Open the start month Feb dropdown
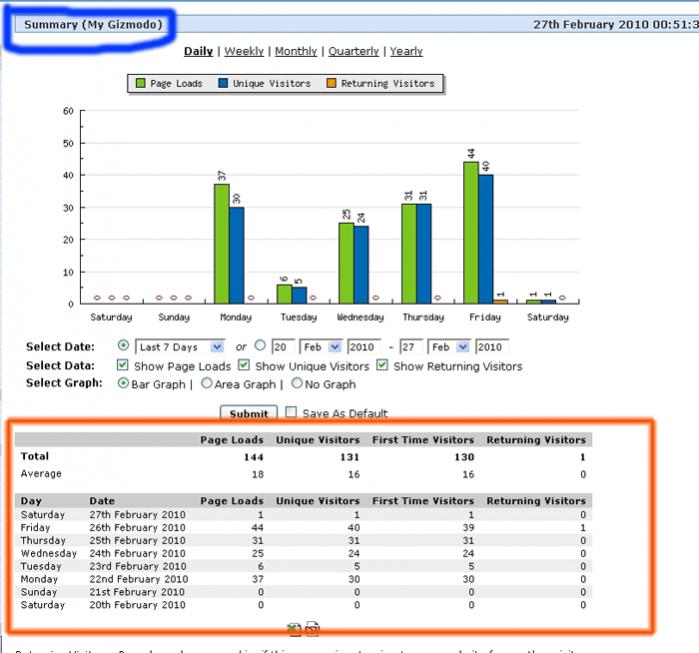 click(x=321, y=347)
